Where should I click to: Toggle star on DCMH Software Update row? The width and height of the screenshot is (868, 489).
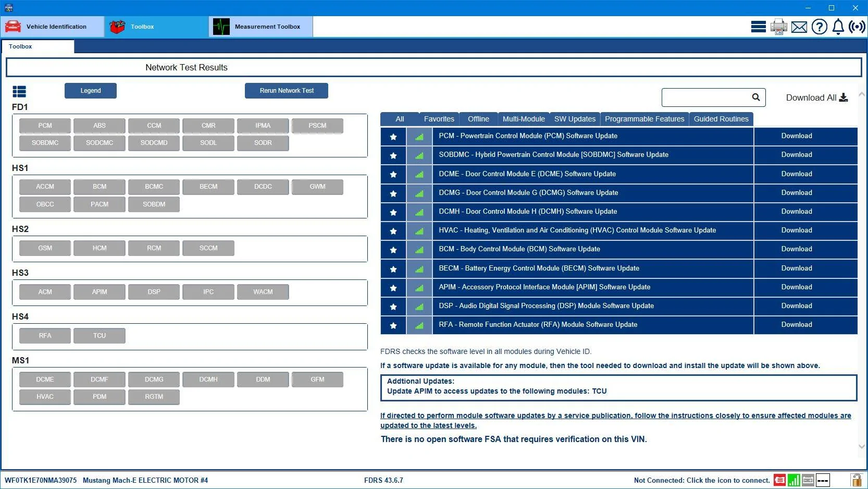click(393, 212)
